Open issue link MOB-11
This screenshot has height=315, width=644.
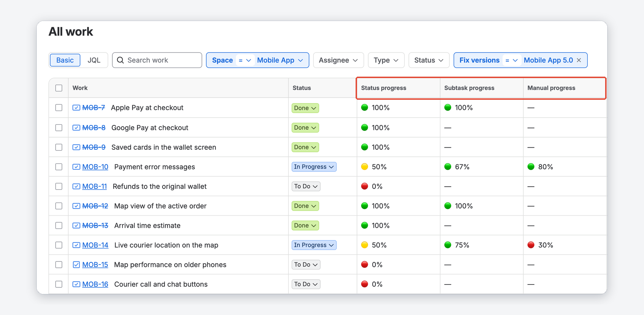94,186
